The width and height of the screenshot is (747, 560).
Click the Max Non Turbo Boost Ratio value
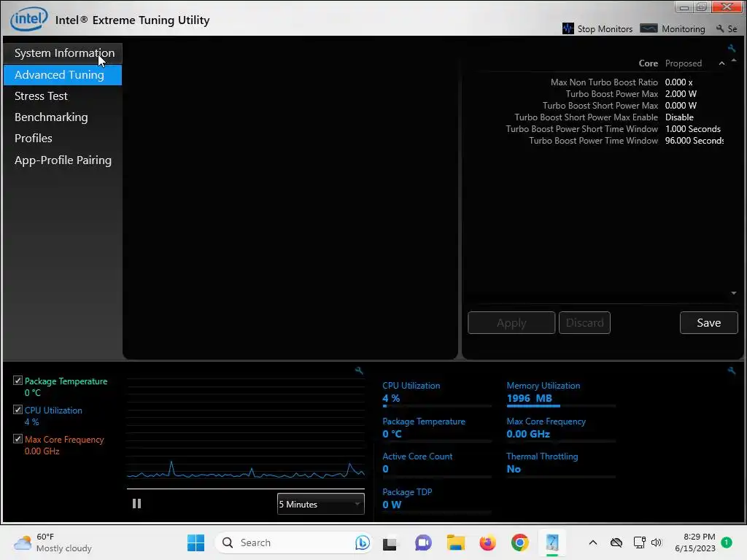pos(679,82)
